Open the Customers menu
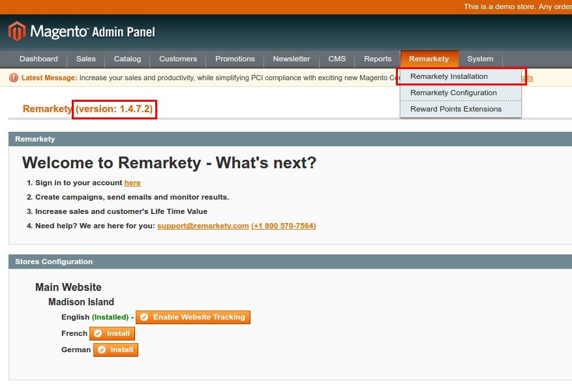 178,59
